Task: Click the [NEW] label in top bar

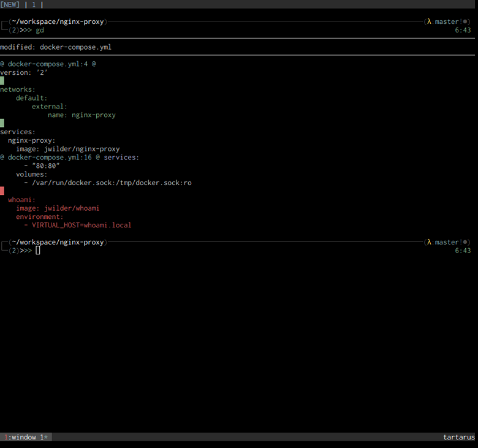Action: (10, 4)
